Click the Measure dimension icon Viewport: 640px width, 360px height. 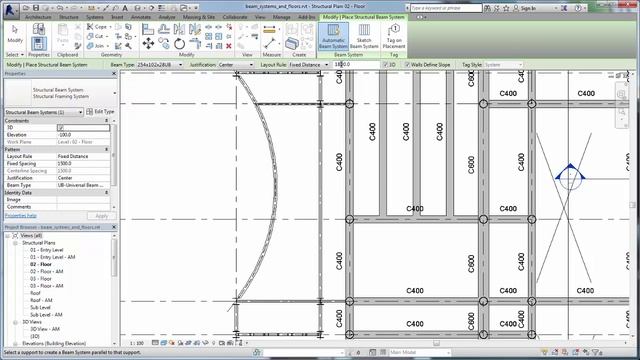coord(269,29)
